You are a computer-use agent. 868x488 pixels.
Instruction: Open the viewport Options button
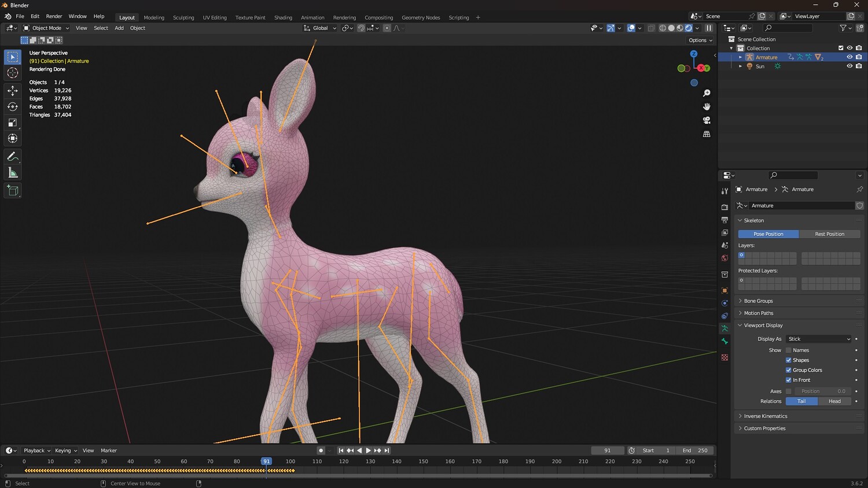click(700, 40)
